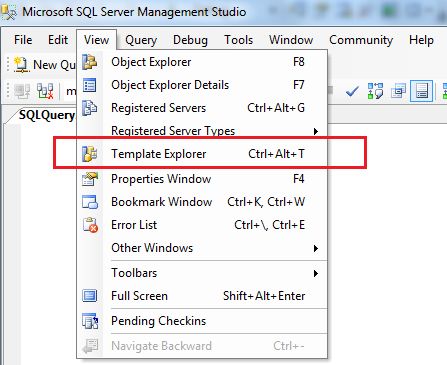Click the Object Explorer icon in View menu
Screen dimensions: 447x365
pyautogui.click(x=90, y=62)
